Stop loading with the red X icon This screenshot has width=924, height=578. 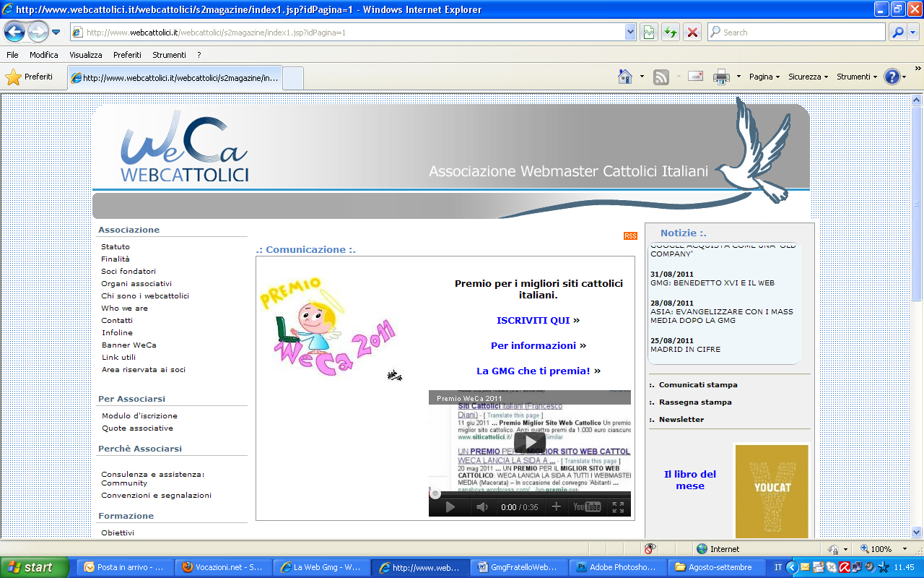(x=692, y=32)
